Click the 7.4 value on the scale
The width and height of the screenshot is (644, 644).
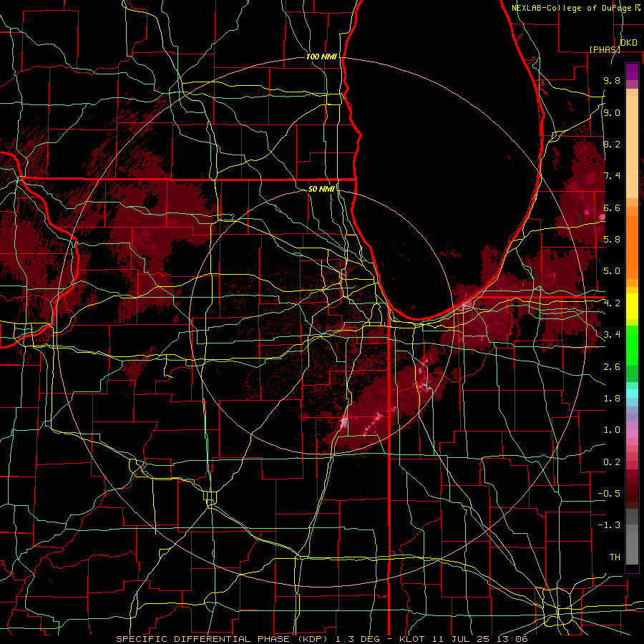pos(612,176)
